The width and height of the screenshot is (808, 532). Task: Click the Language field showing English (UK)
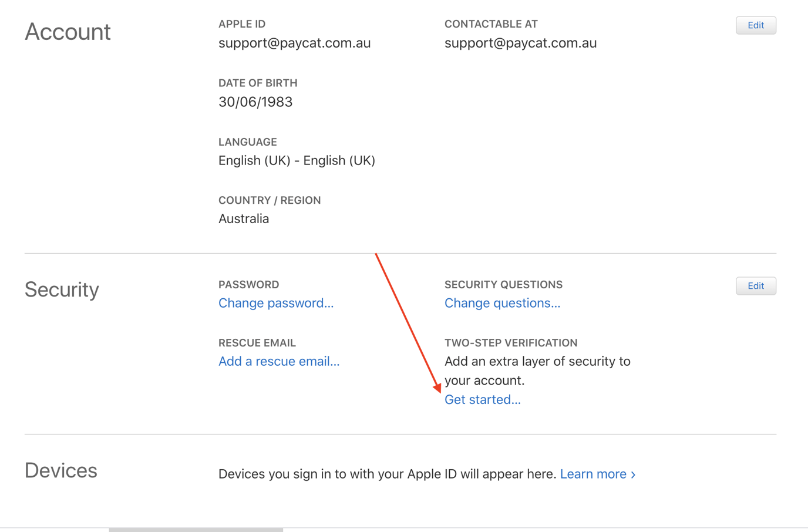click(x=297, y=160)
